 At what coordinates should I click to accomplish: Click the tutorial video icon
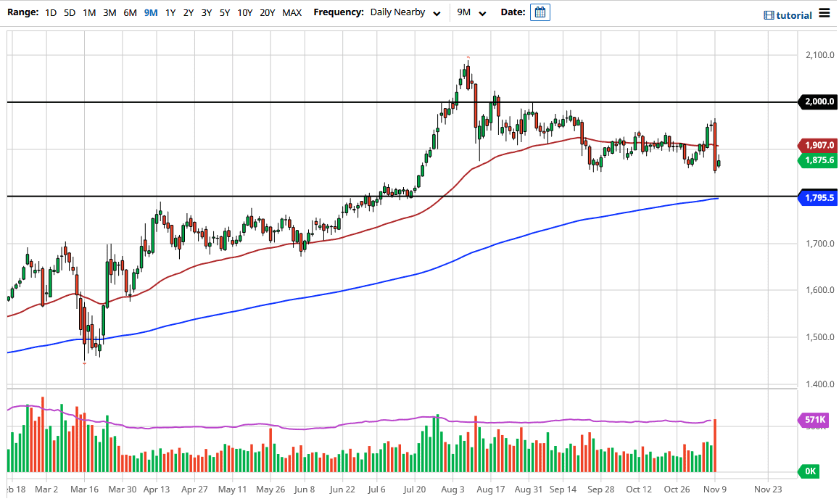pyautogui.click(x=769, y=15)
